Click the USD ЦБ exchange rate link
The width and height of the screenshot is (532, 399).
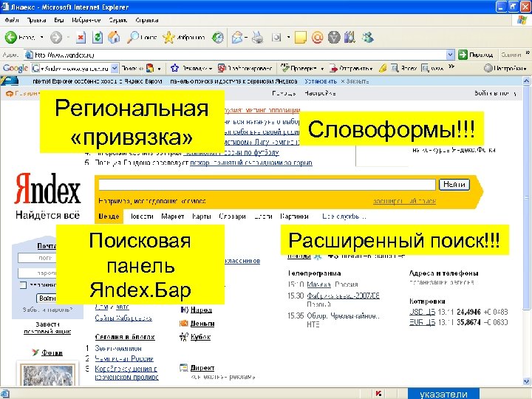(x=422, y=312)
